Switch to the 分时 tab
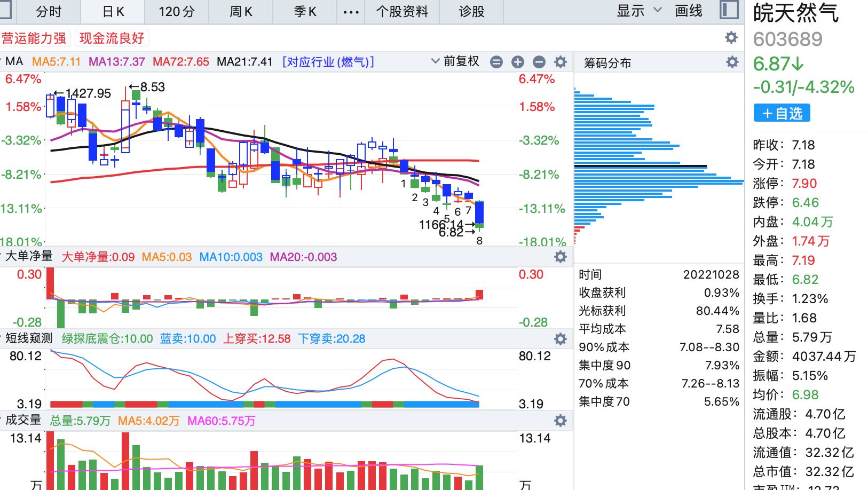Image resolution: width=868 pixels, height=490 pixels. pos(49,12)
